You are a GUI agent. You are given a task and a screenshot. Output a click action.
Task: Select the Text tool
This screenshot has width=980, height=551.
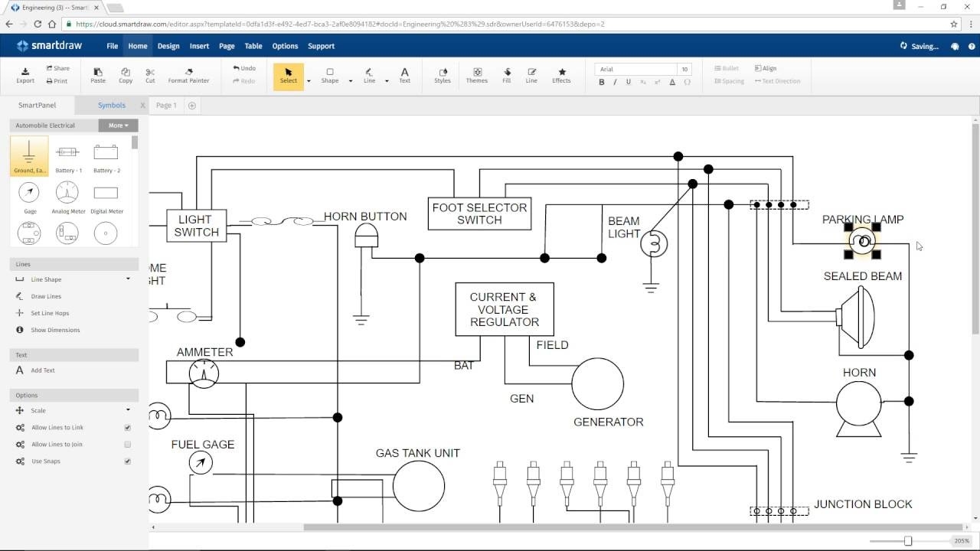coord(404,74)
